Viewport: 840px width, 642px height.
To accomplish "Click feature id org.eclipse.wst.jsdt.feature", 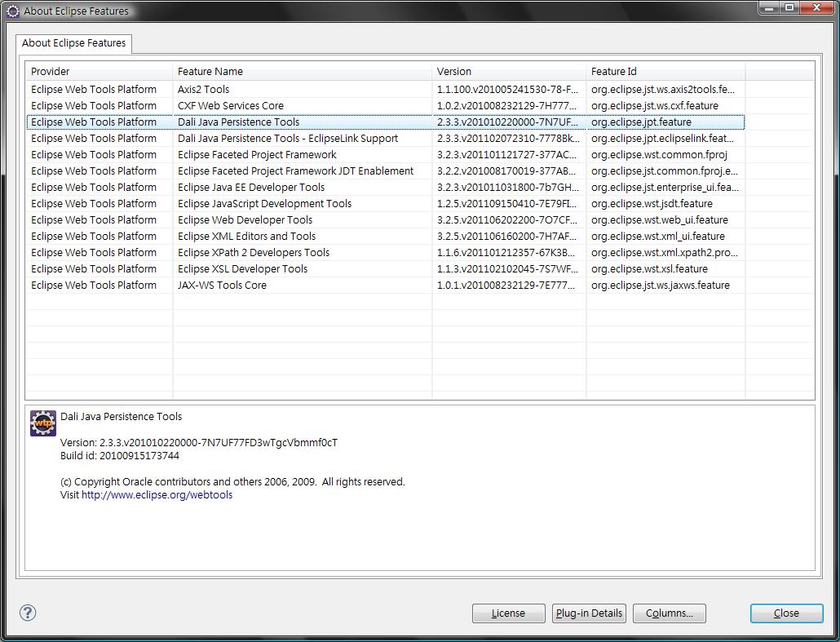I will coord(652,204).
